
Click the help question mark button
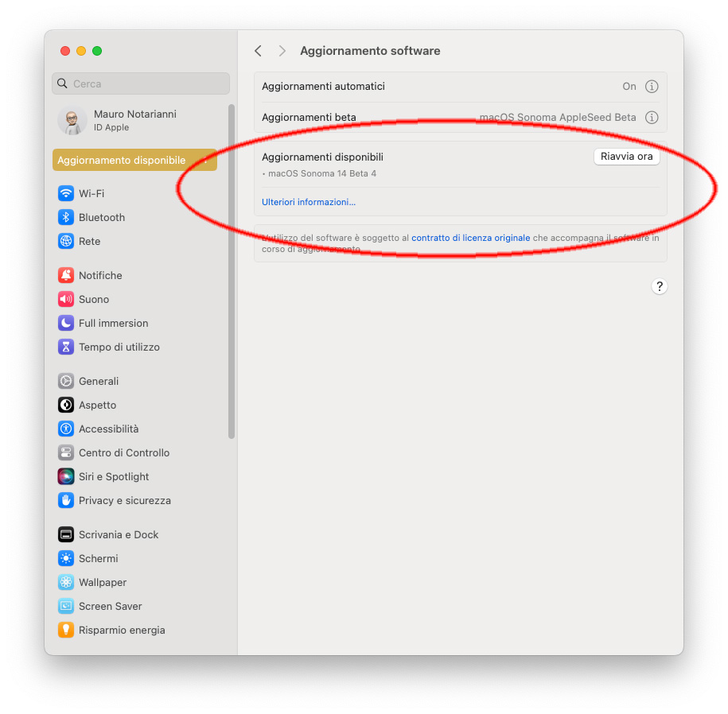point(660,287)
